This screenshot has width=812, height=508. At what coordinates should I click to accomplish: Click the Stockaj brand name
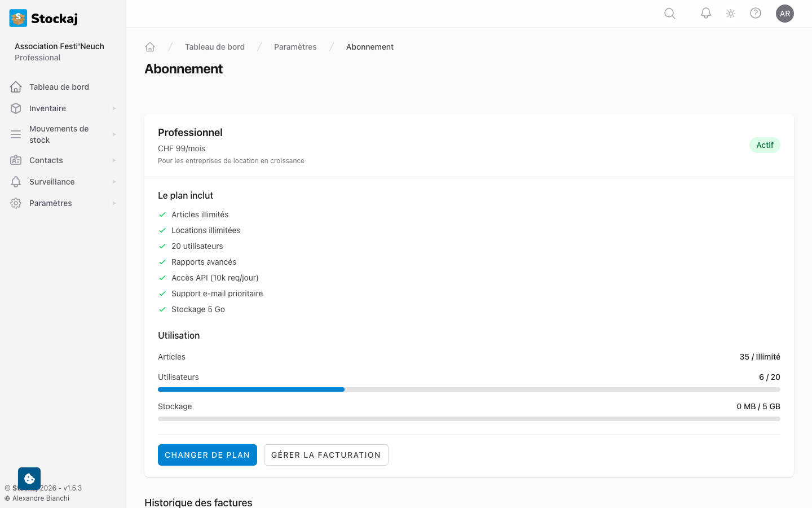click(54, 19)
